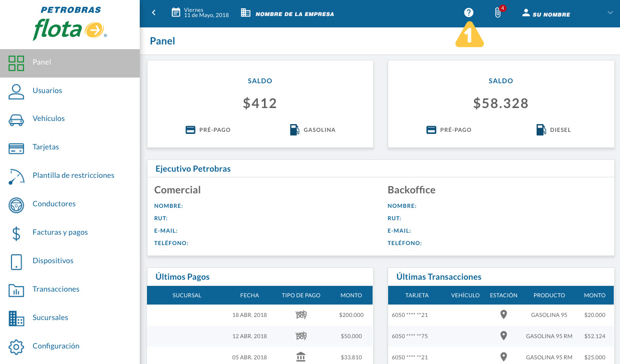Sort transactions by ESTACIÓN column header
The width and height of the screenshot is (620, 364).
click(504, 295)
